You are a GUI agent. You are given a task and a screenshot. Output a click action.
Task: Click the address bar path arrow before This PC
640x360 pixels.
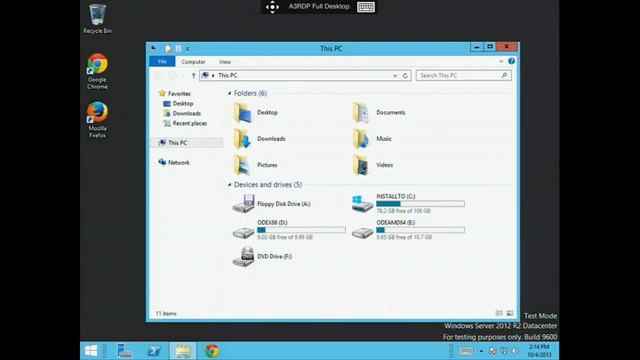[213, 76]
